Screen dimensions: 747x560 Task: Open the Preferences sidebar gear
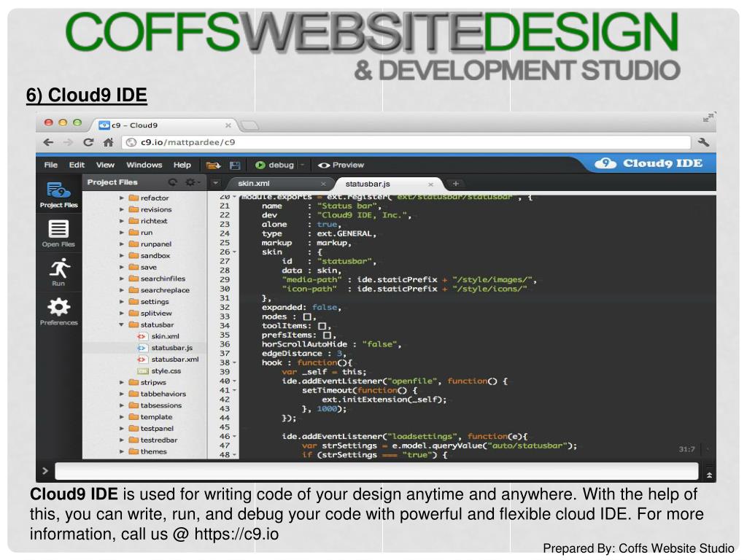(58, 312)
